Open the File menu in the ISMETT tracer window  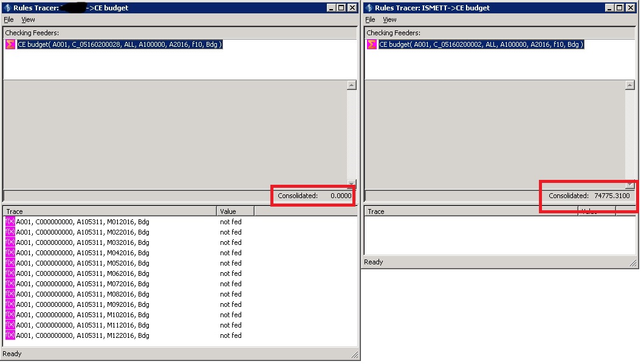370,19
